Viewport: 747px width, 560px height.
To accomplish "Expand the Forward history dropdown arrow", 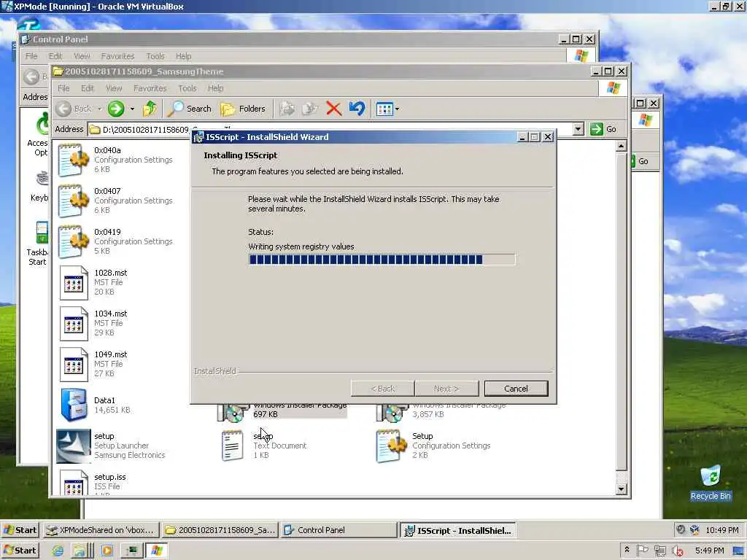I will coord(132,109).
